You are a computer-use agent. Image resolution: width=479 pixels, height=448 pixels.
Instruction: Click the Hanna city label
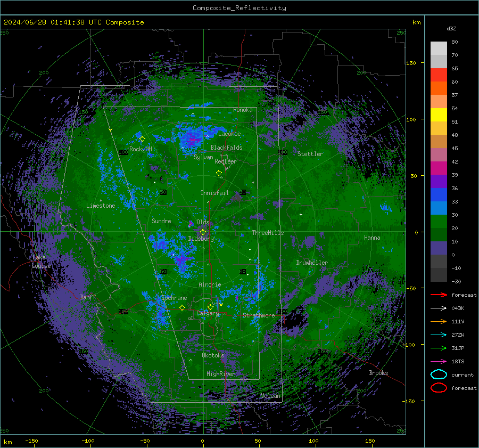372,238
